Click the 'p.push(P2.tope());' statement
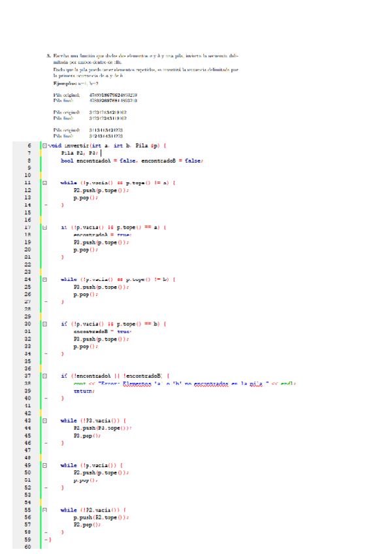 tap(101, 517)
